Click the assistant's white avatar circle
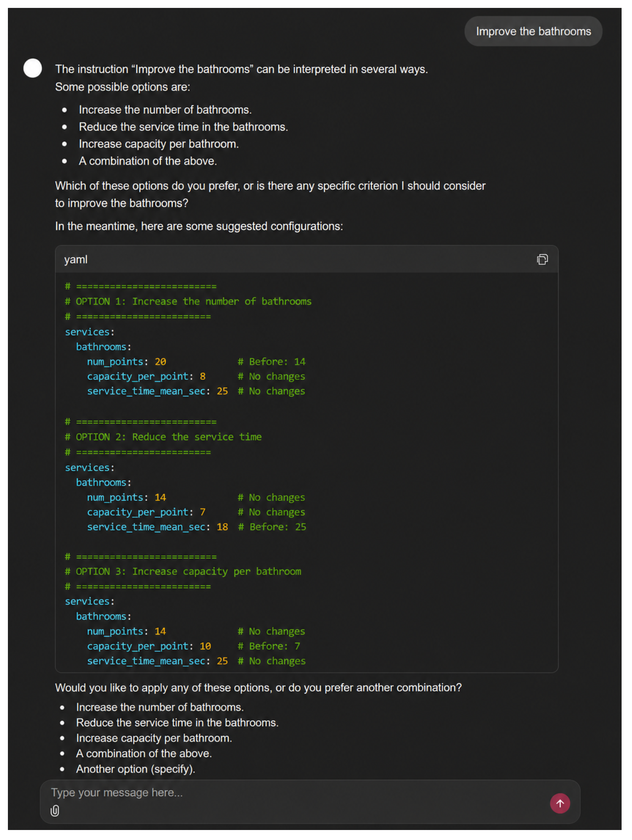 32,68
